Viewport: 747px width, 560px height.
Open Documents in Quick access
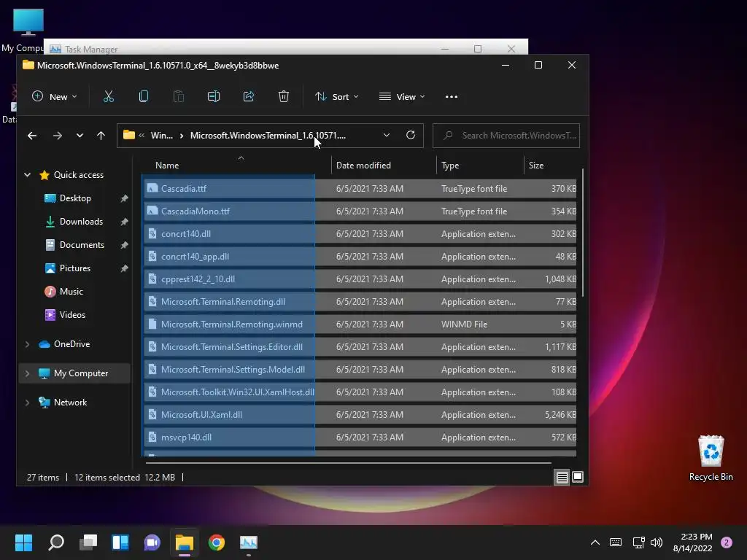pos(82,245)
